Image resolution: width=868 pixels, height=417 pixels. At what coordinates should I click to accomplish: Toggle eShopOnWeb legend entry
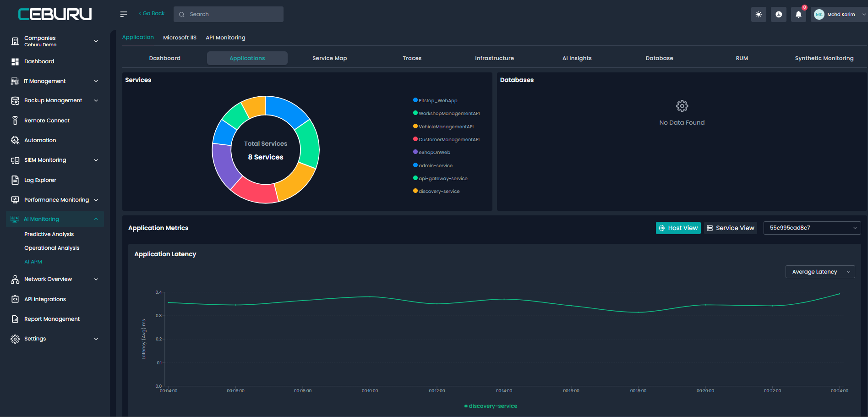[x=431, y=152]
